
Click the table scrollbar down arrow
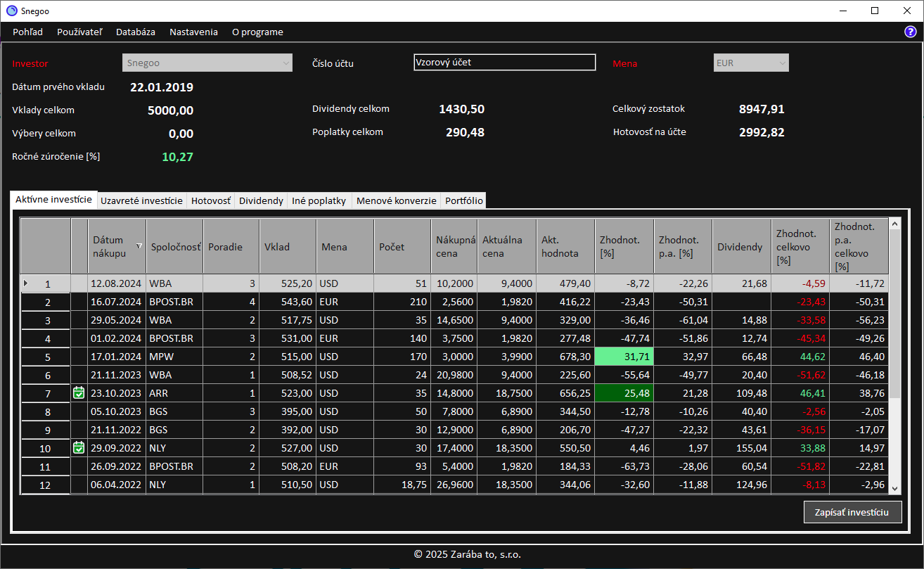tap(895, 488)
